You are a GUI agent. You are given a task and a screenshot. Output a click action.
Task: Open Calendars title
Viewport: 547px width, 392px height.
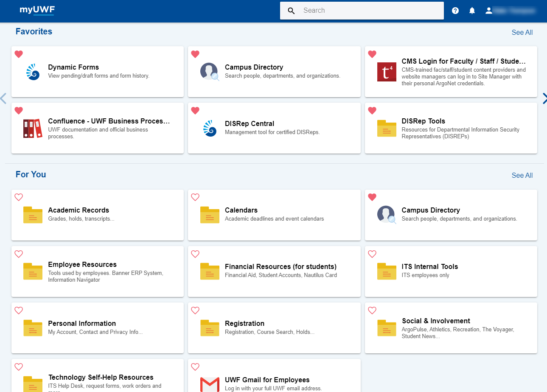(241, 210)
